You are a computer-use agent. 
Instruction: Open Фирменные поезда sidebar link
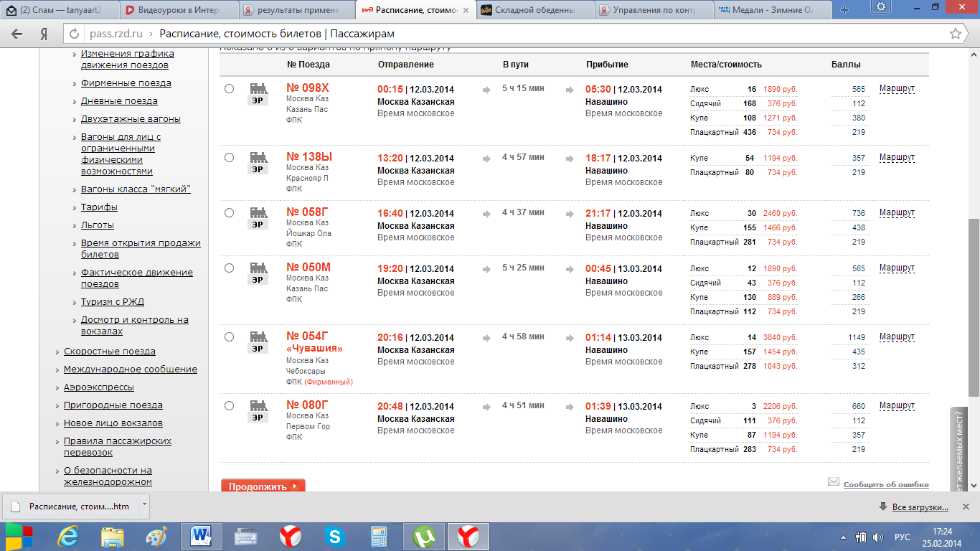click(x=126, y=83)
